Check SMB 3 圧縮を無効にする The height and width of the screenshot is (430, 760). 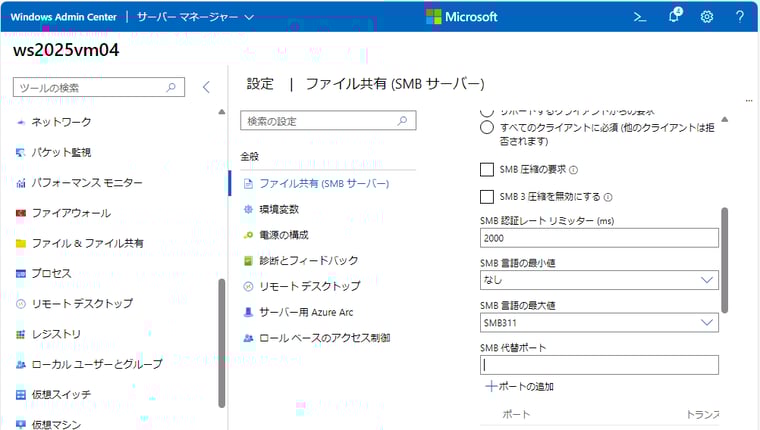[x=487, y=197]
